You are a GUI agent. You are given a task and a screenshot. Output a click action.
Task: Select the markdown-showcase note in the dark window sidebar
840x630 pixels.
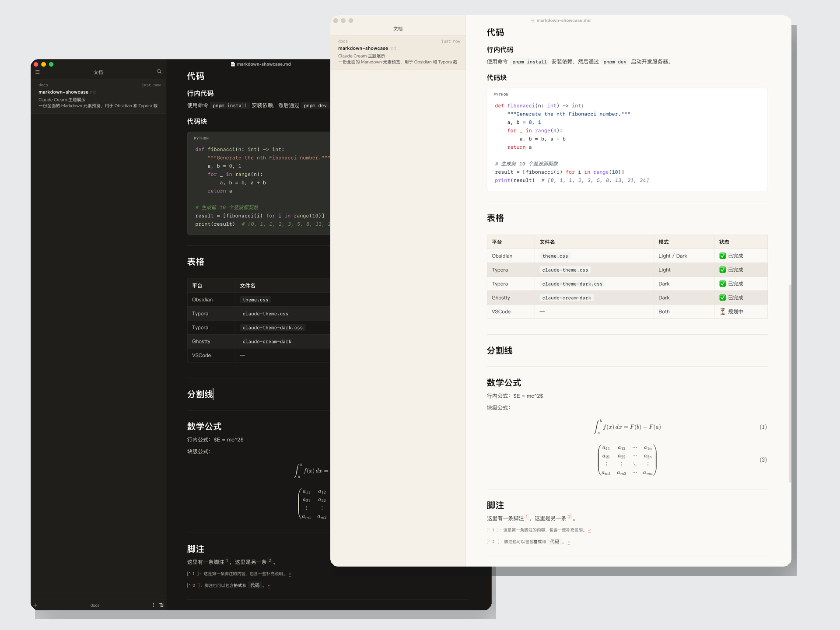(98, 96)
